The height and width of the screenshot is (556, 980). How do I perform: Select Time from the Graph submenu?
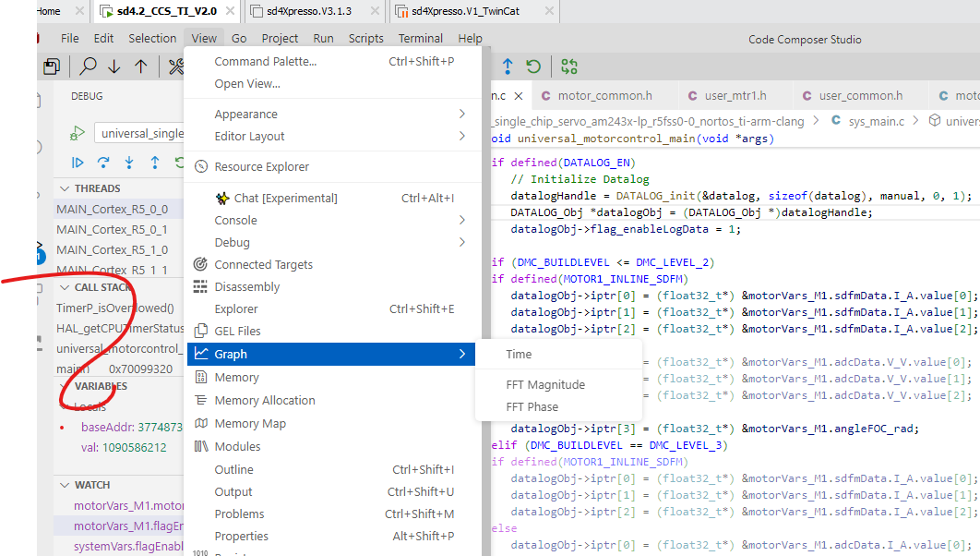[519, 354]
